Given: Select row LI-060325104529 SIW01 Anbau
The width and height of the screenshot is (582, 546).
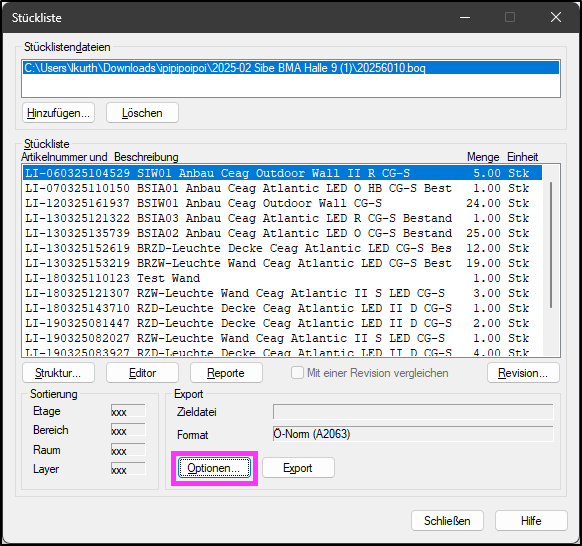Looking at the screenshot, I should pyautogui.click(x=282, y=173).
